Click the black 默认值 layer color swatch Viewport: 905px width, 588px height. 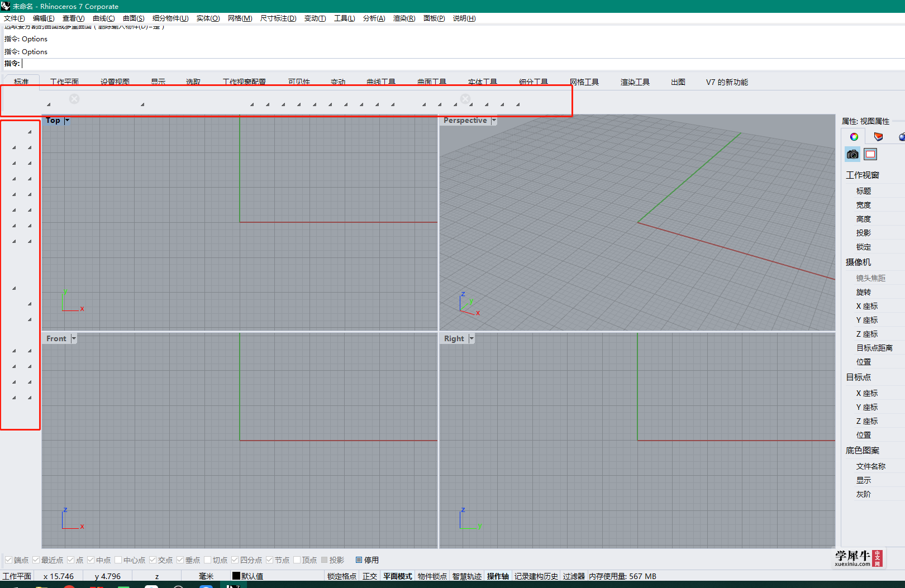click(236, 576)
